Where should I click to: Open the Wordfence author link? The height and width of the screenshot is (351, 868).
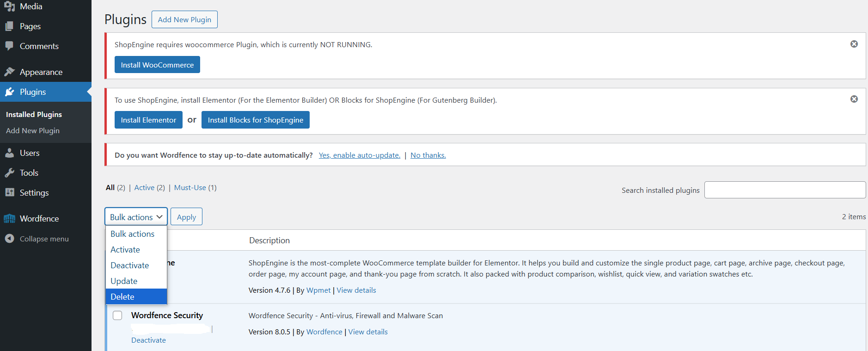[x=324, y=332]
